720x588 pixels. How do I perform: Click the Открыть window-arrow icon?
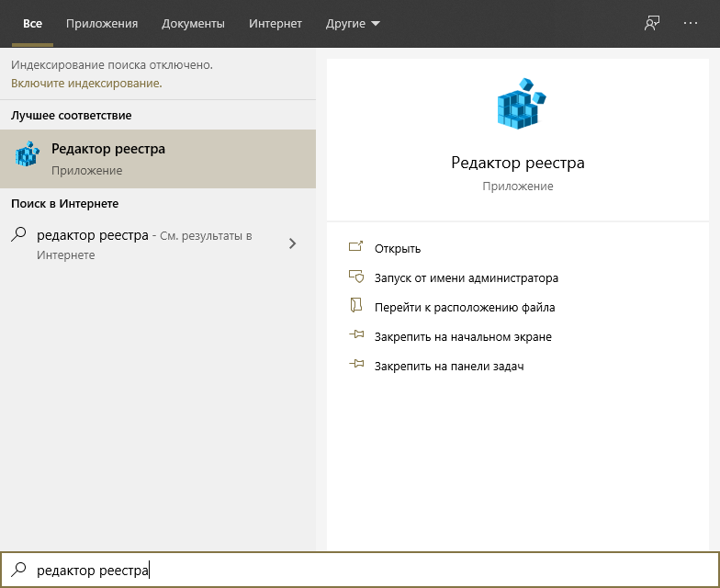coord(356,246)
